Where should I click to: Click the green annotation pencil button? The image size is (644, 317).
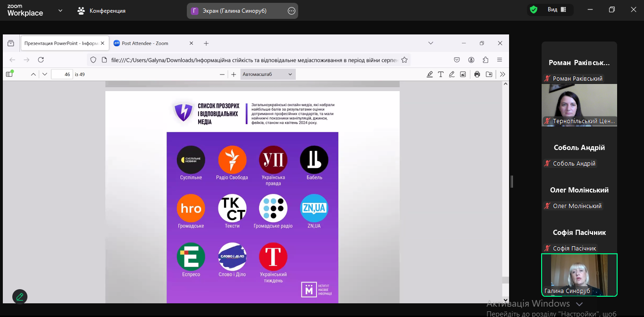pyautogui.click(x=20, y=297)
